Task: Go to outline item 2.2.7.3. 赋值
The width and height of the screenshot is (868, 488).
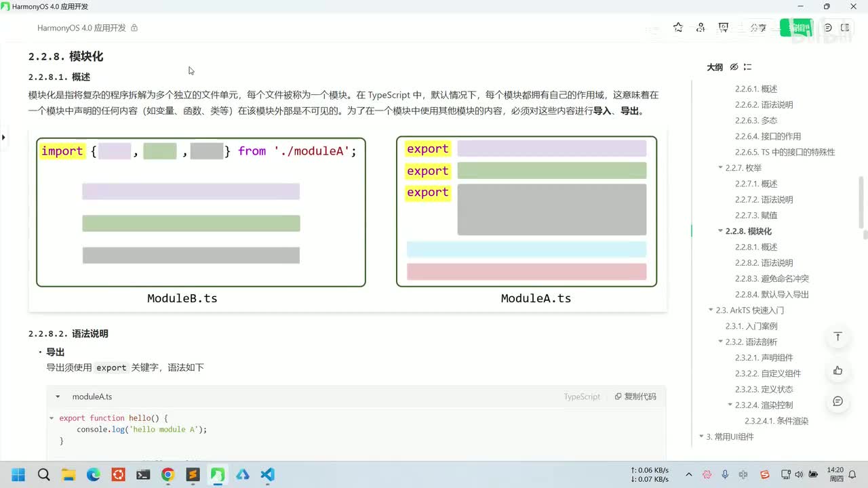Action: 756,215
